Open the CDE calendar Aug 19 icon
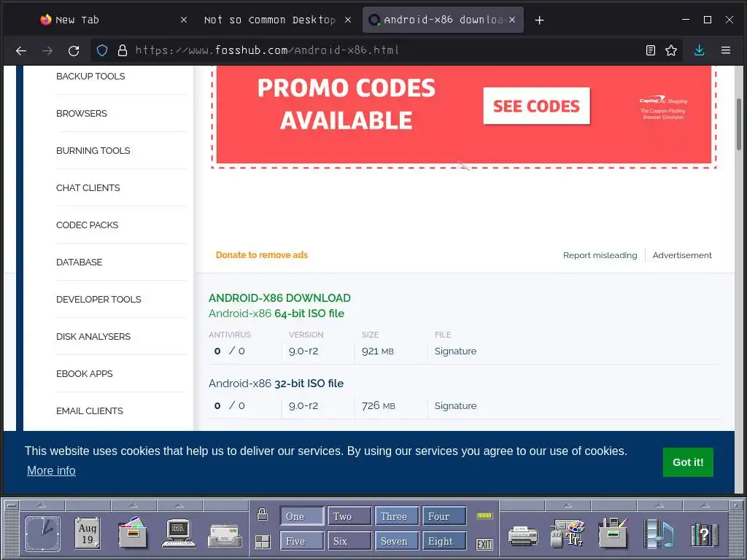747x560 pixels. click(x=88, y=533)
